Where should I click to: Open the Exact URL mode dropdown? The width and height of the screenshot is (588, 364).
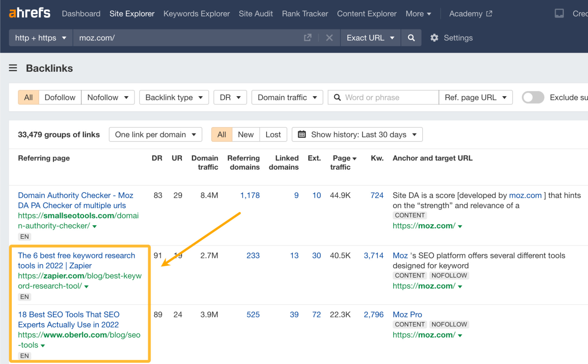point(370,38)
